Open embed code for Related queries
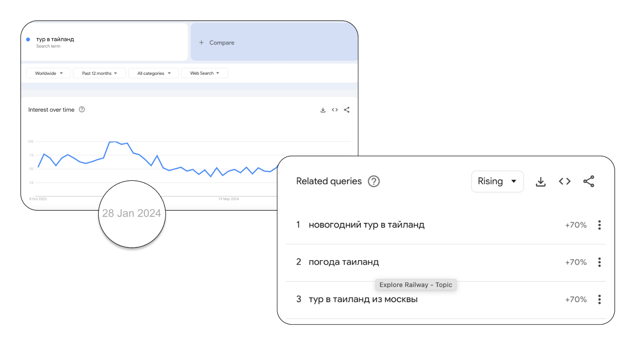The image size is (644, 345). [x=565, y=182]
